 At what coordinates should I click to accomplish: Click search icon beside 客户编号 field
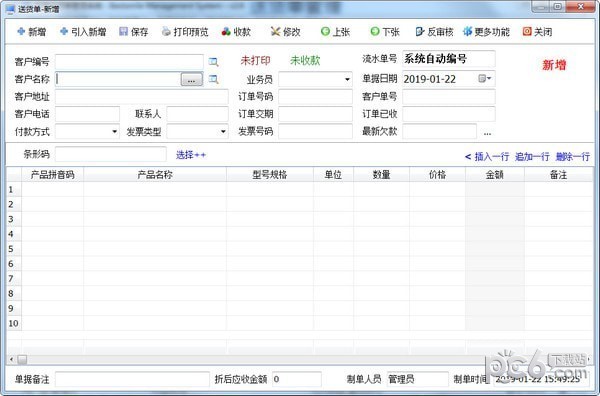tap(214, 62)
